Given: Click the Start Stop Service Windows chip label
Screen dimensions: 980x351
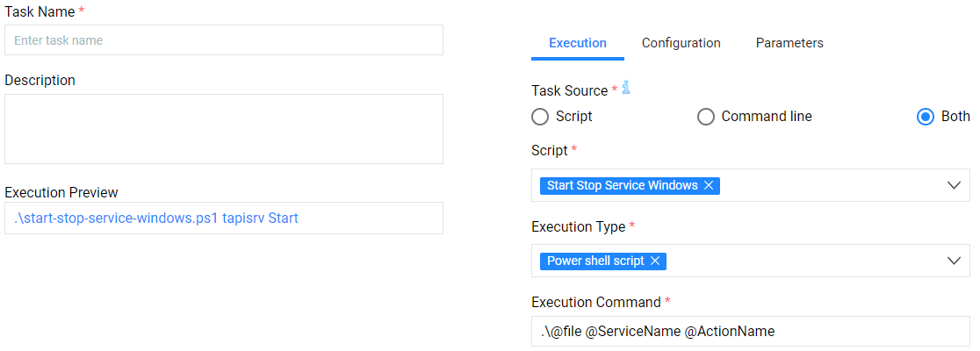Looking at the screenshot, I should [622, 185].
